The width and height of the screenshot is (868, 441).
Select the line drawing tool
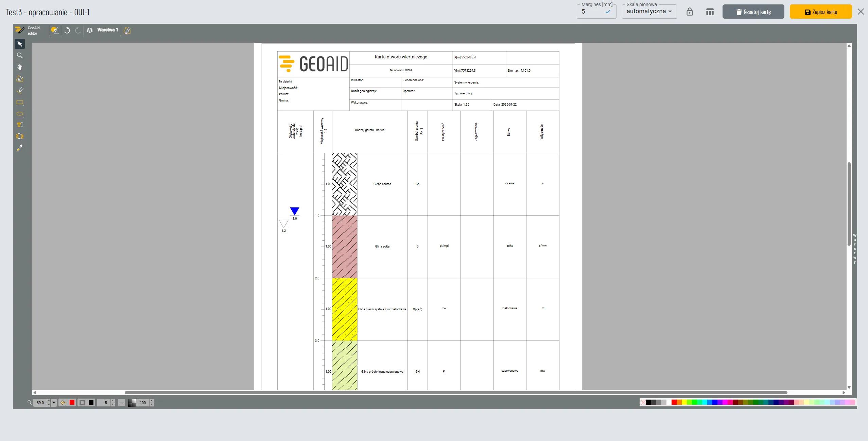(x=20, y=90)
